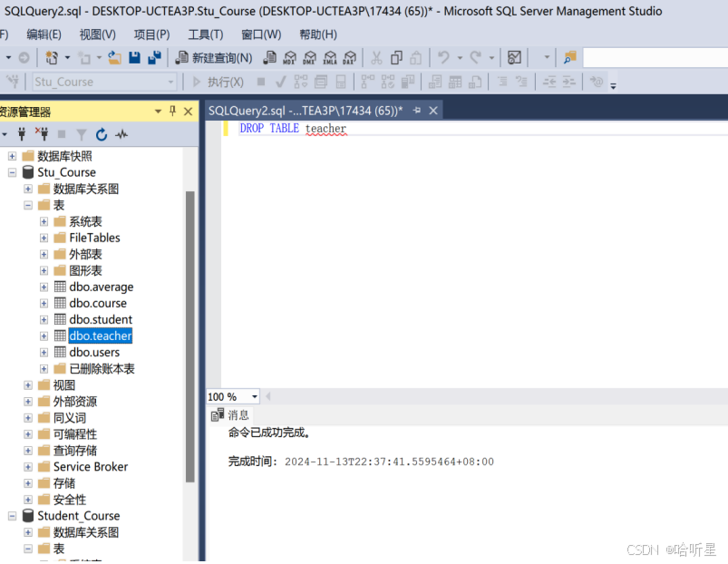Image resolution: width=728 pixels, height=564 pixels.
Task: Click the Open File folder icon
Action: [x=114, y=57]
